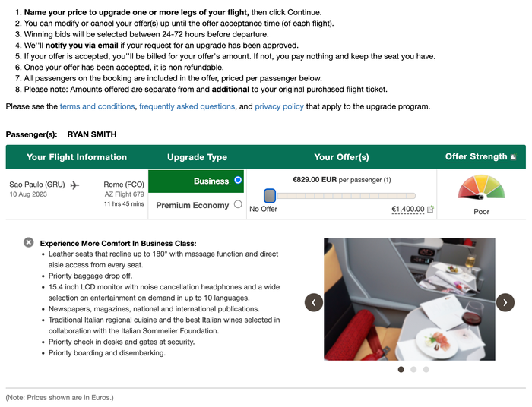Click the Premium Economy upgrade label
The image size is (532, 407).
tap(192, 205)
